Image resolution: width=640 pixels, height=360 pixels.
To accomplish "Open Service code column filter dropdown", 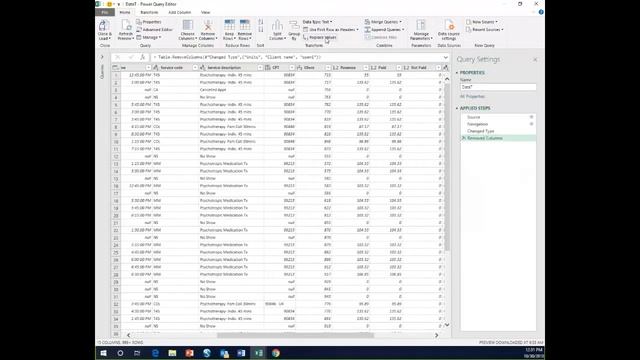I will 195,68.
